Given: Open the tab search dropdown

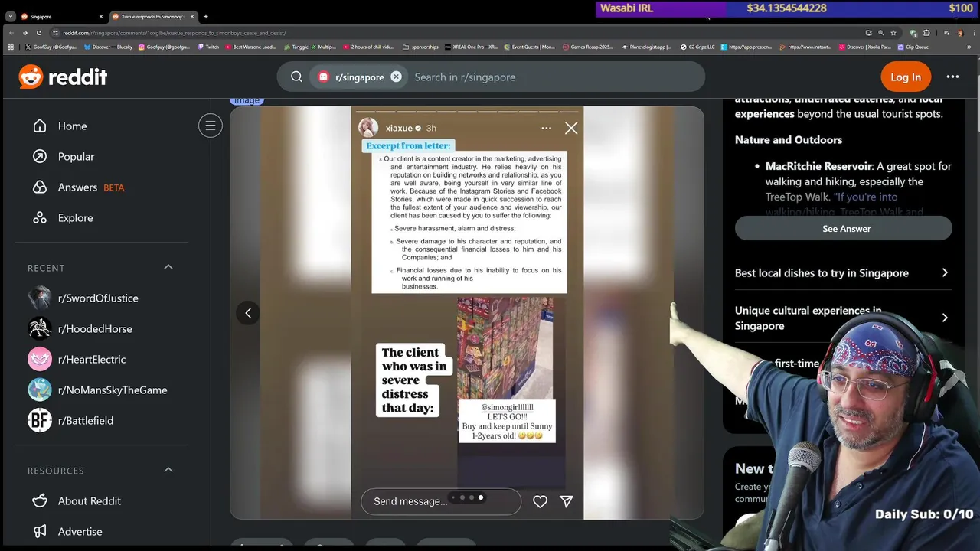Looking at the screenshot, I should (x=10, y=16).
